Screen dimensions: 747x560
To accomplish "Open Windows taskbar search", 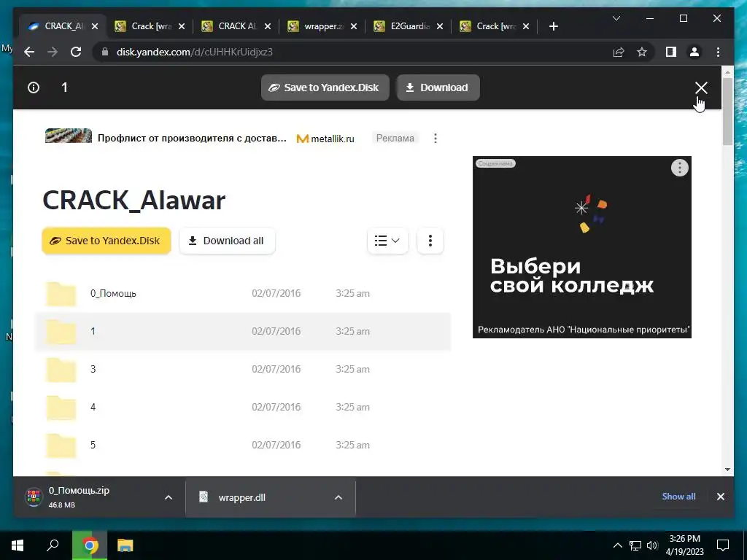I will [53, 545].
